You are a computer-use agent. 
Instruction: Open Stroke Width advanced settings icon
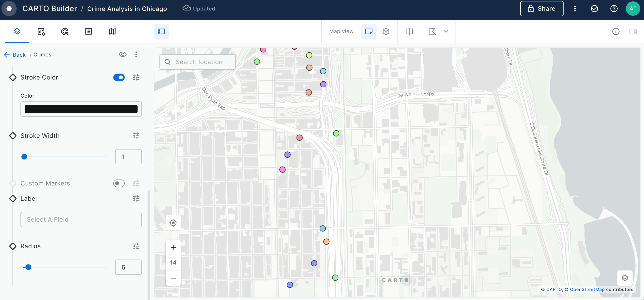136,136
